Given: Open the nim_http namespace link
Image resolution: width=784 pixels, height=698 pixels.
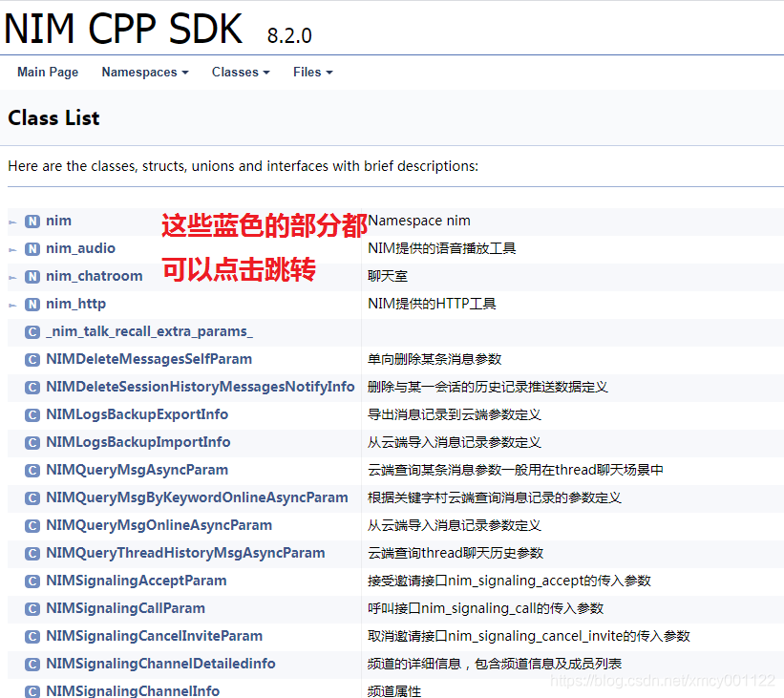Looking at the screenshot, I should point(76,304).
